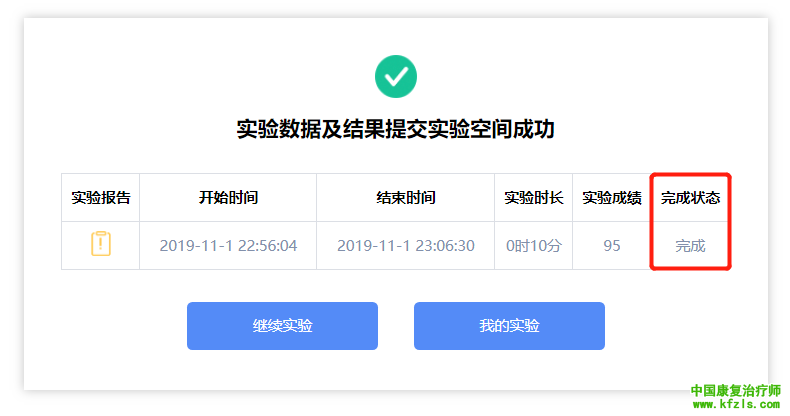790x416 pixels.
Task: Select start time 2019-11-1 22:56:04 cell
Action: point(228,245)
